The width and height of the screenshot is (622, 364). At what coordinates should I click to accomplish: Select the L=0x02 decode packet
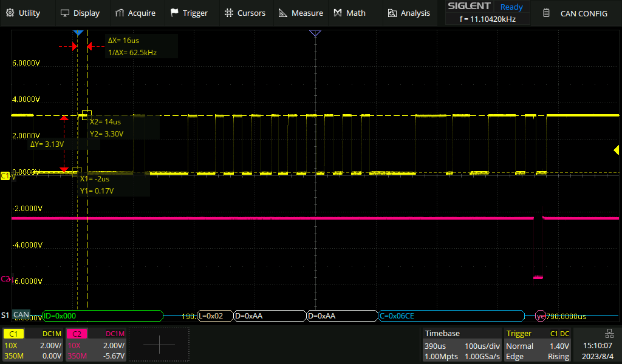click(x=214, y=315)
